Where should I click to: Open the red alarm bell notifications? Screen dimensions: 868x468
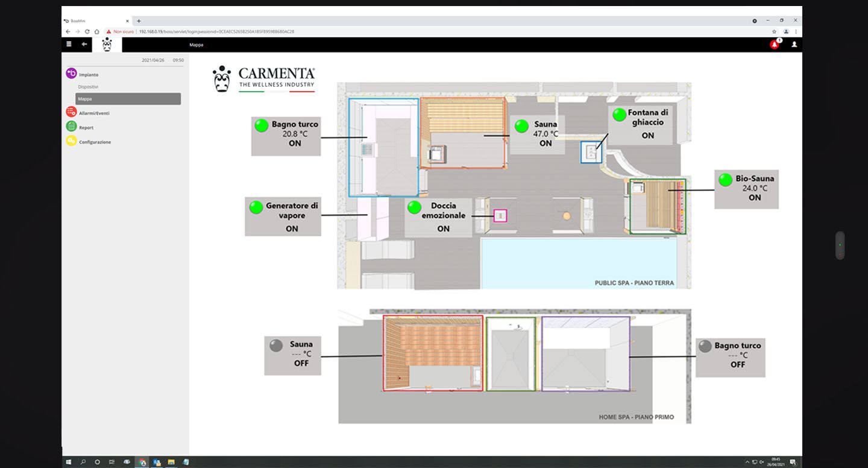click(775, 44)
